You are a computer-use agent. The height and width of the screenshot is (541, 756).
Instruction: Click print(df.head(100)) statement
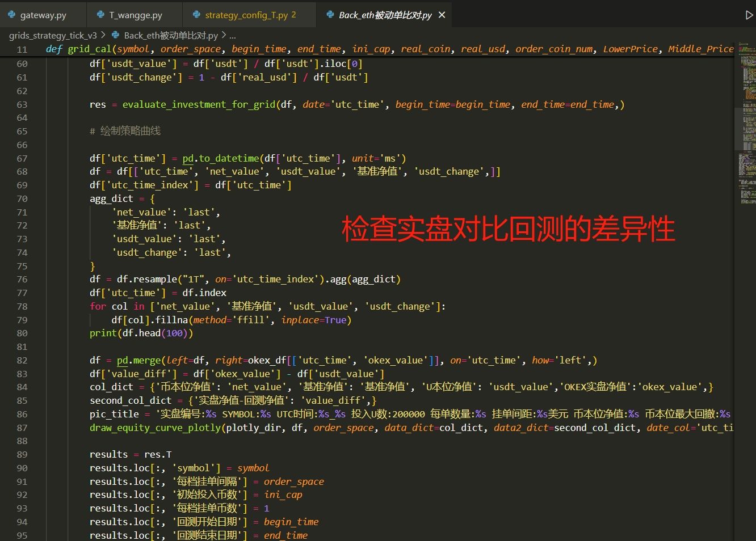141,333
